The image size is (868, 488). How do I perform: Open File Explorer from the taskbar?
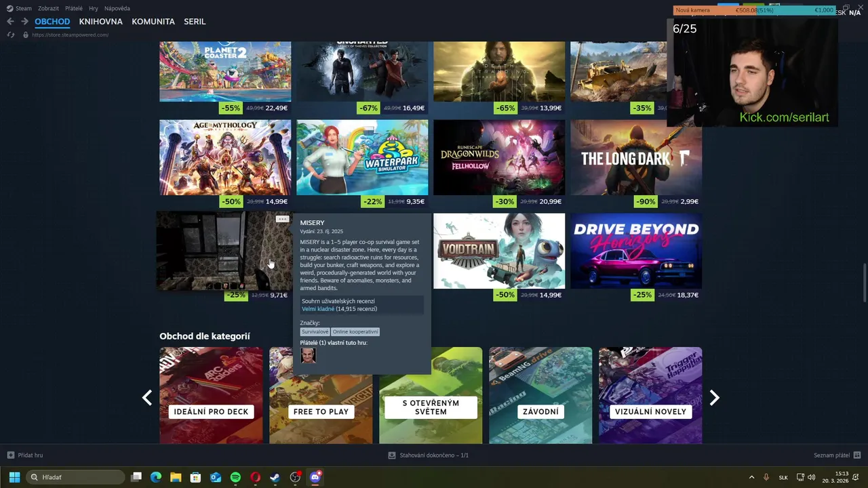pyautogui.click(x=176, y=477)
